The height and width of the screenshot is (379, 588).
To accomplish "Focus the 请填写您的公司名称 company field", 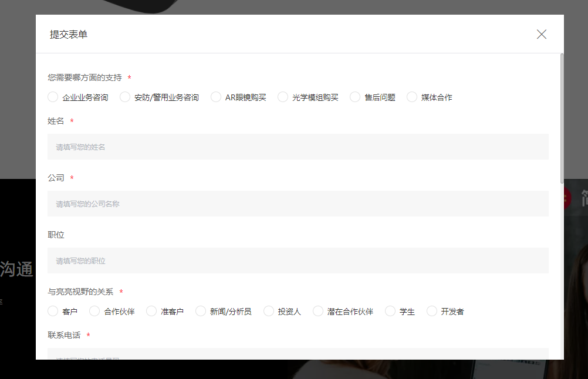I will pos(298,204).
